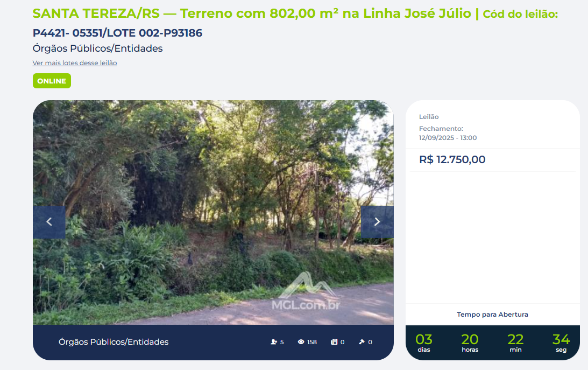The width and height of the screenshot is (588, 370).
Task: Advance to the next property photo
Action: pyautogui.click(x=377, y=222)
